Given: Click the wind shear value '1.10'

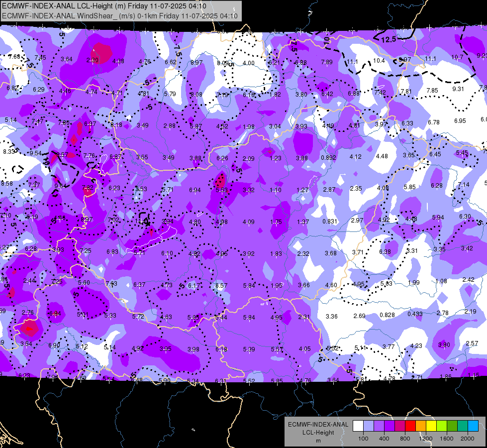Looking at the screenshot, I should 276,190.
